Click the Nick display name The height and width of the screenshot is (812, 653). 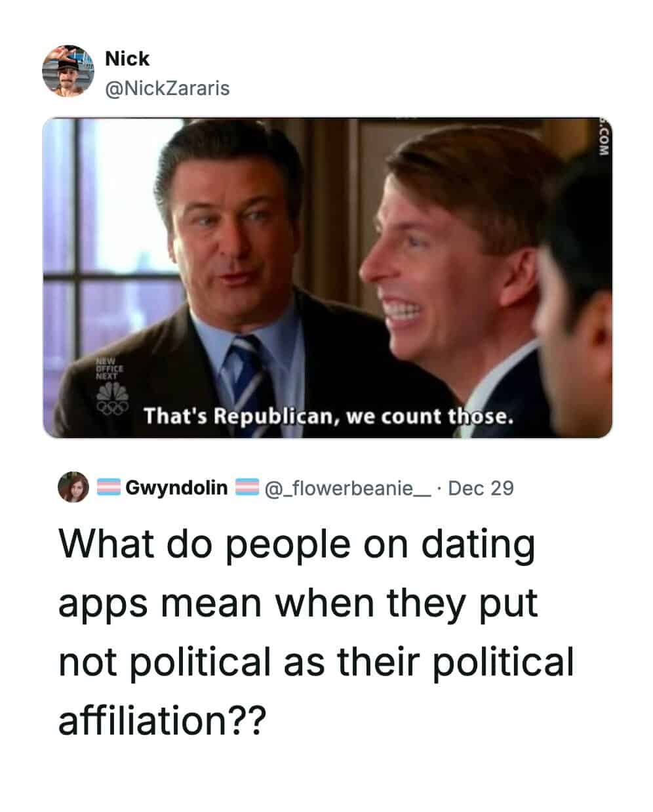[127, 59]
